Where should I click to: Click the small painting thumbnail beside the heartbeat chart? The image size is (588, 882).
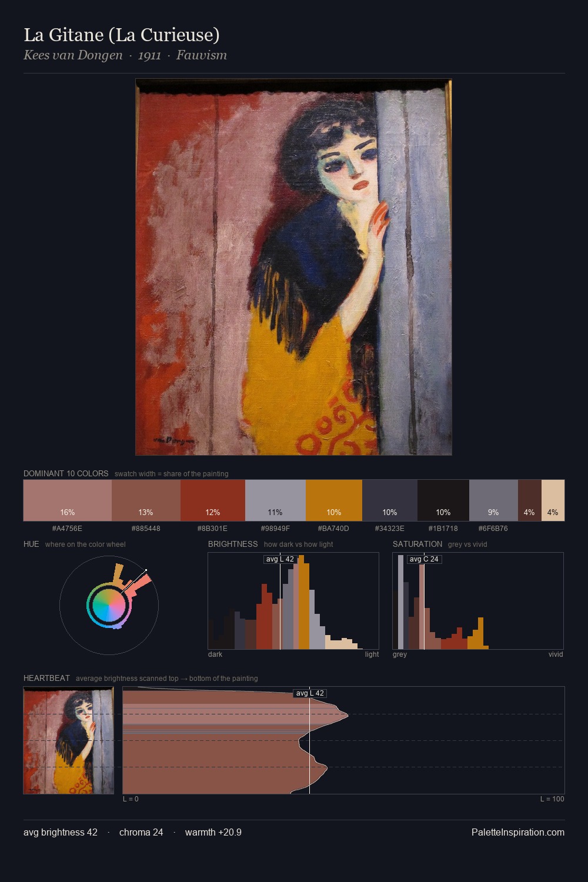click(x=68, y=740)
